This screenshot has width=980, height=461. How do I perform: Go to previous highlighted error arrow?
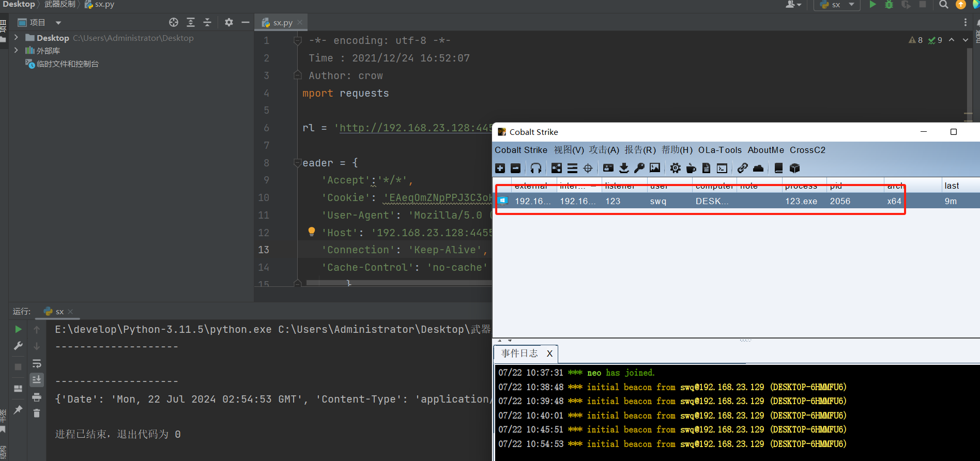(x=952, y=40)
